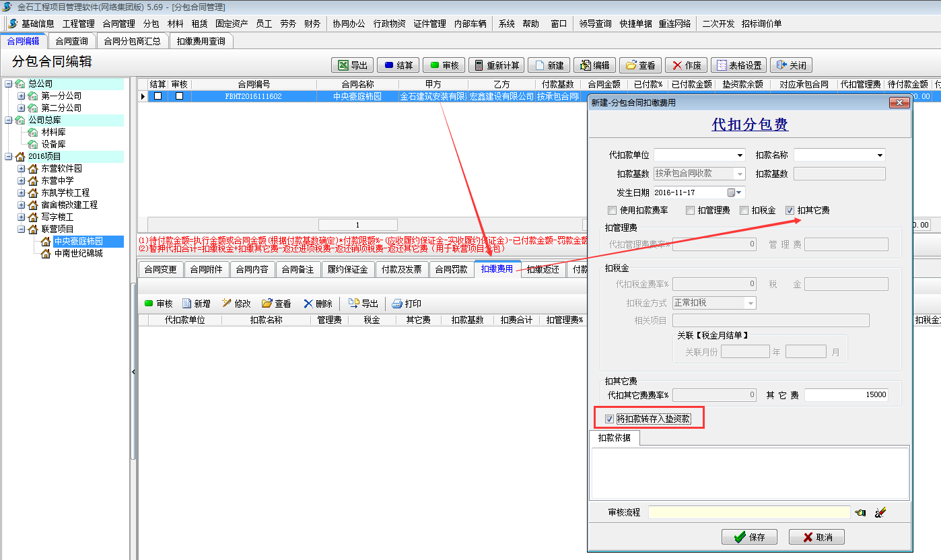
Task: Click the 导出 export toolbar button
Action: pyautogui.click(x=352, y=65)
